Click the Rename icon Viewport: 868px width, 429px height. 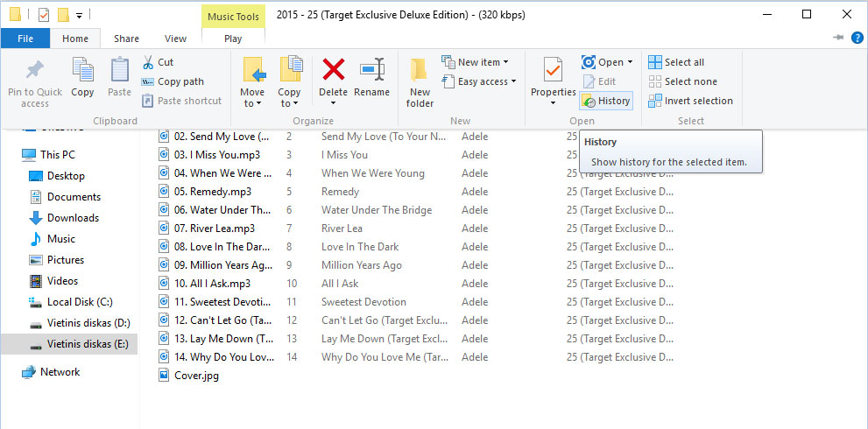(372, 70)
